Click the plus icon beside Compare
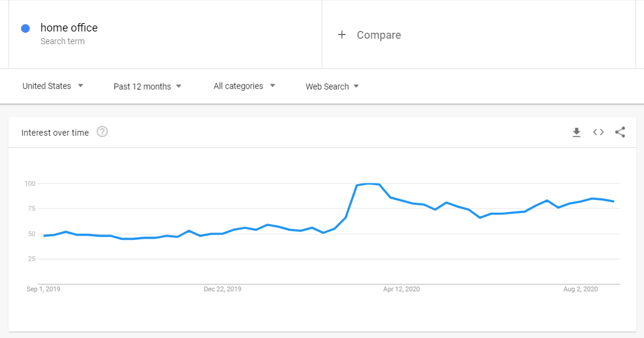 (x=342, y=35)
